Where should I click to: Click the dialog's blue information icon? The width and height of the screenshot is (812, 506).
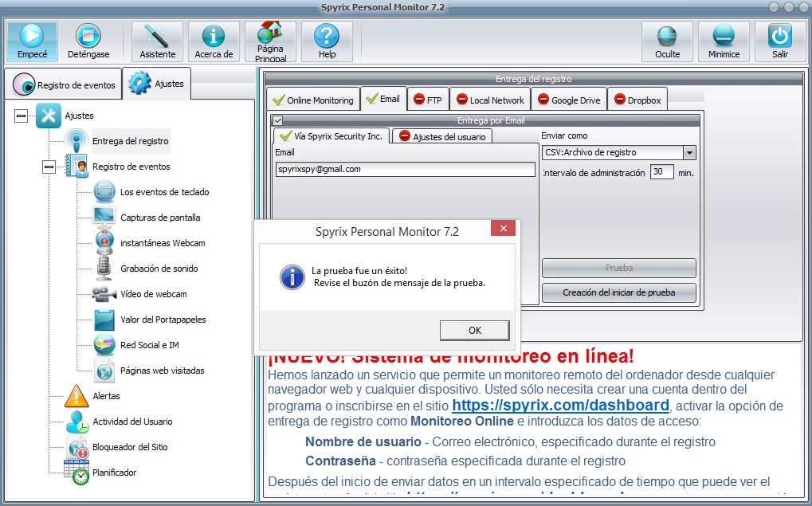[292, 277]
